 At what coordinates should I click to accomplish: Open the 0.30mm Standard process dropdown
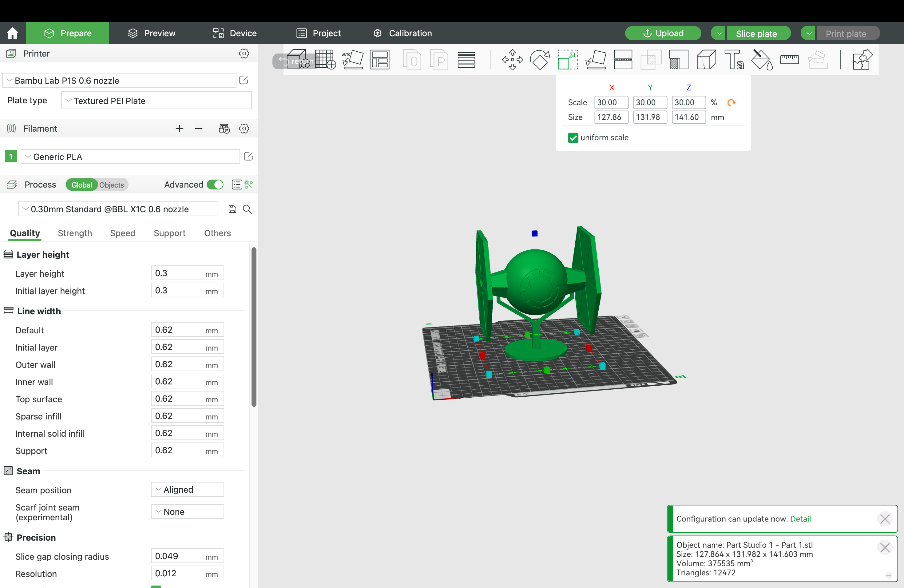point(118,209)
